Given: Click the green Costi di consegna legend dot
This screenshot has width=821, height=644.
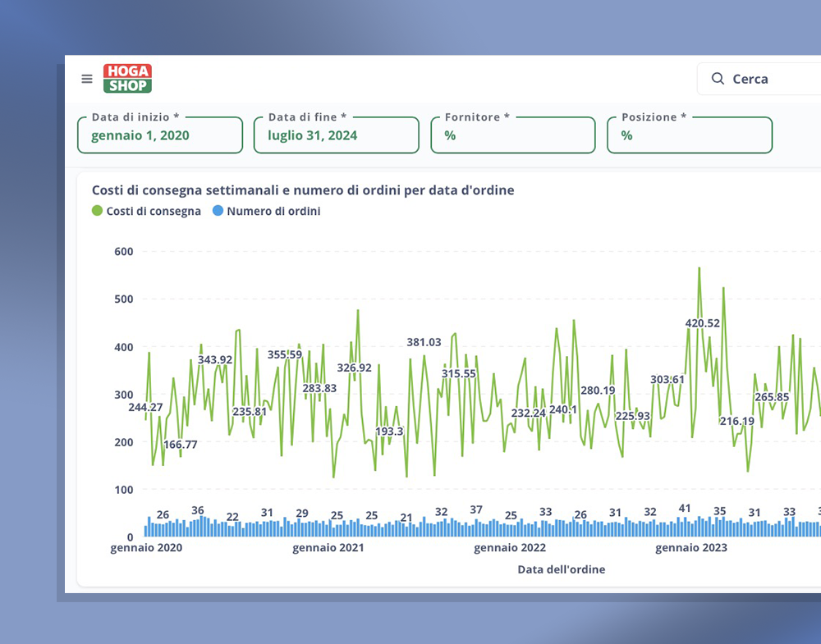Looking at the screenshot, I should tap(97, 211).
